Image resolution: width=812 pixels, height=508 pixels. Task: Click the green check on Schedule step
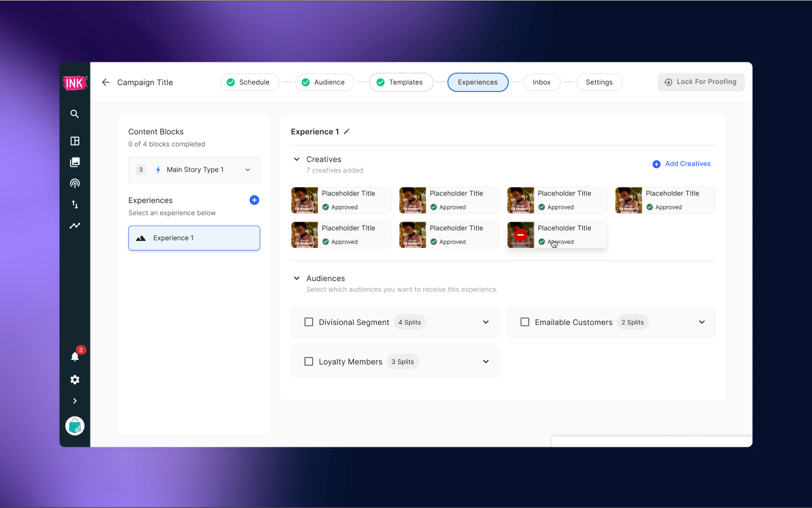230,82
